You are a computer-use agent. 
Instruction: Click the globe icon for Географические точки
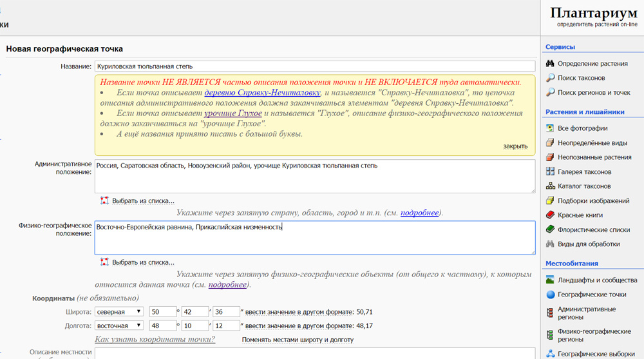pos(550,295)
